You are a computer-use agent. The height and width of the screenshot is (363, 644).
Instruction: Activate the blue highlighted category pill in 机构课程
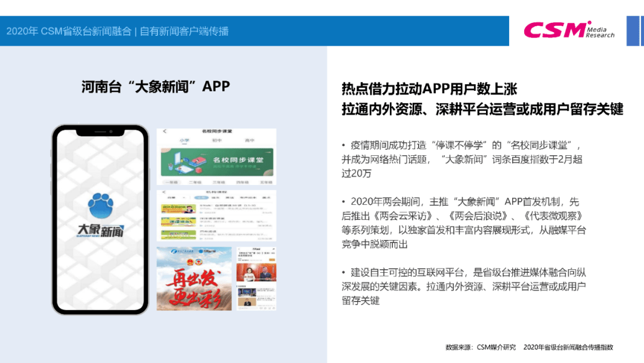(x=201, y=198)
